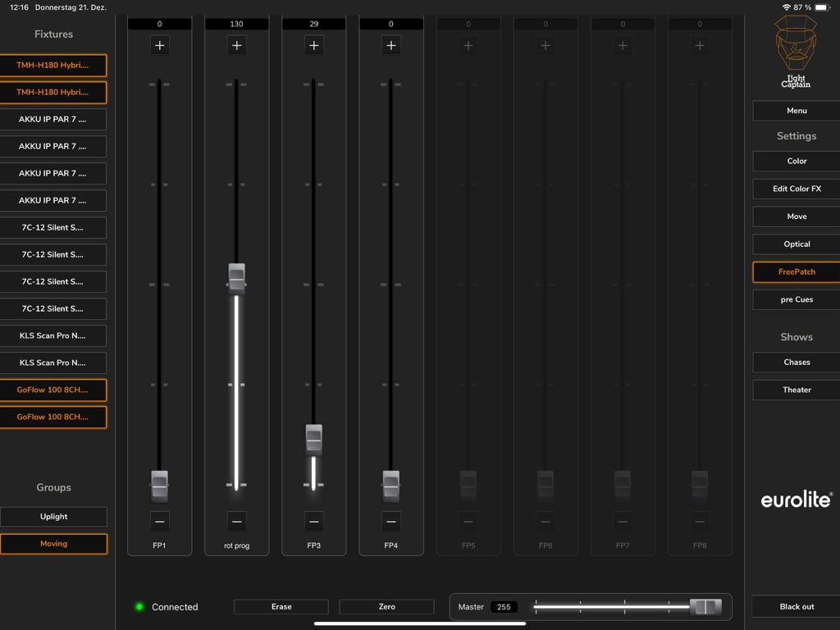Toggle the Uplight group
This screenshot has width=840, height=630.
(x=53, y=516)
